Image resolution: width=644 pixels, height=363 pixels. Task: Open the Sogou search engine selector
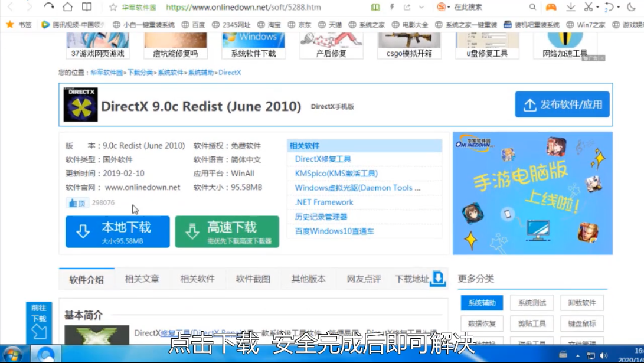click(443, 7)
